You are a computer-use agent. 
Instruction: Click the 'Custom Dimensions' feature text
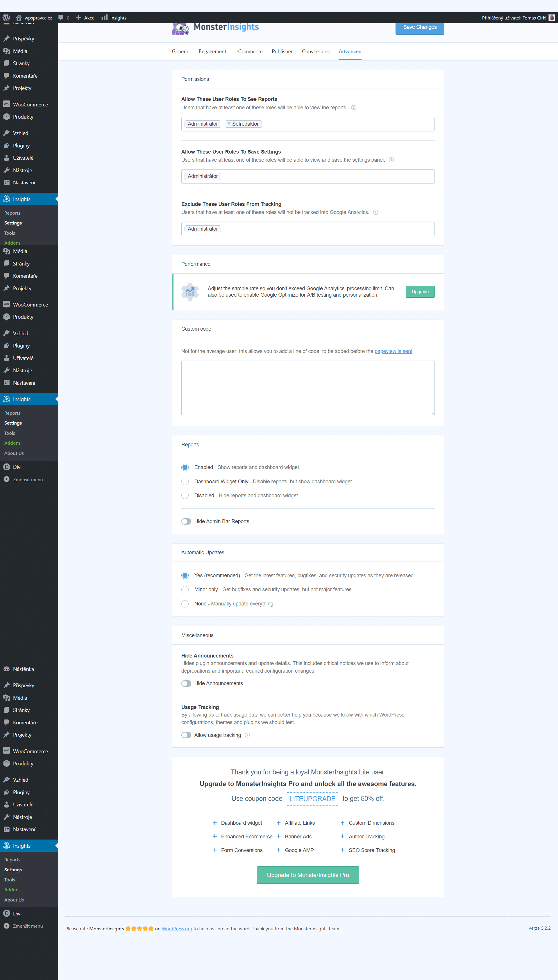[371, 823]
